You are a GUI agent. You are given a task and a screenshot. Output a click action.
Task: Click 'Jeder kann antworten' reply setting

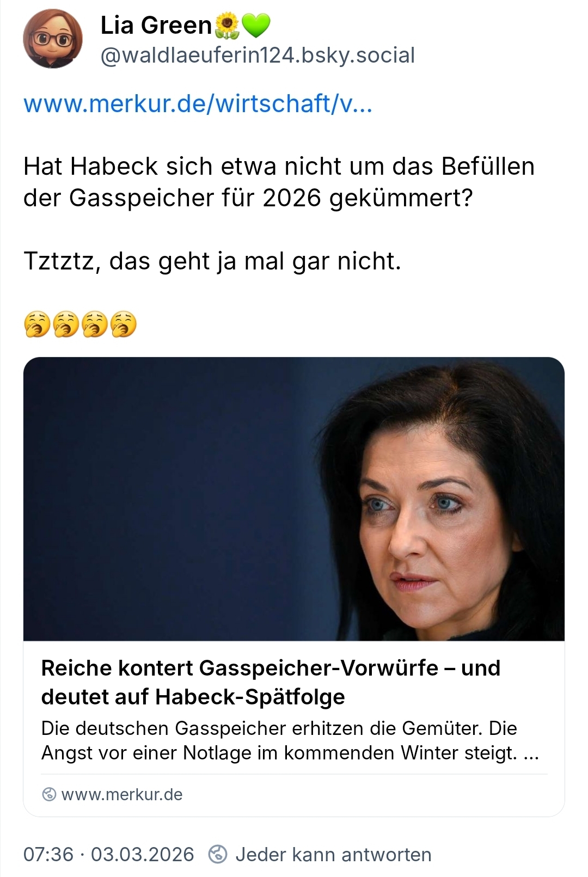[333, 854]
